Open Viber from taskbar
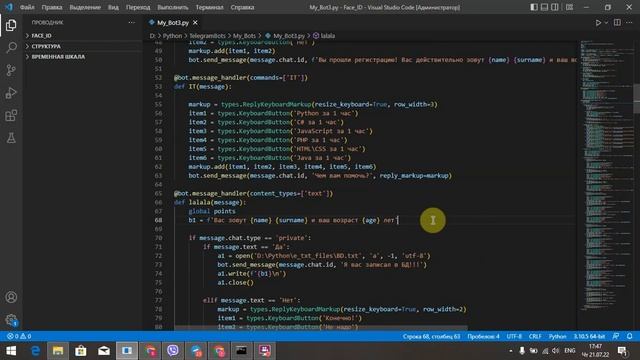640x360 pixels. (173, 351)
